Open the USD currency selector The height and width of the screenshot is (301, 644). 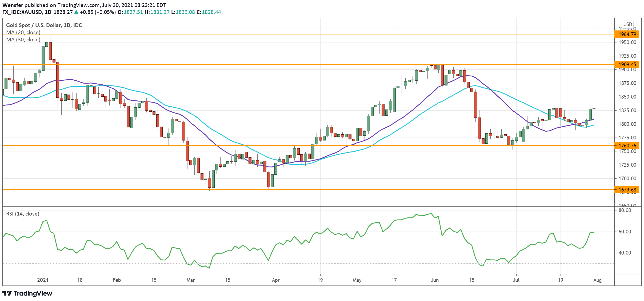[627, 24]
